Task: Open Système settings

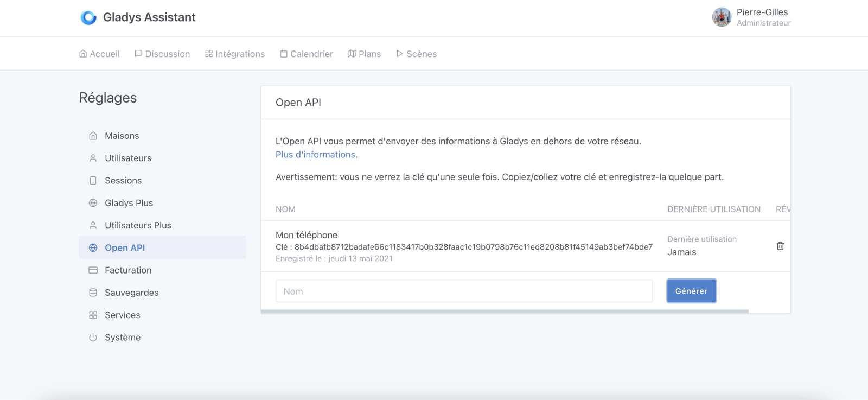Action: click(122, 338)
